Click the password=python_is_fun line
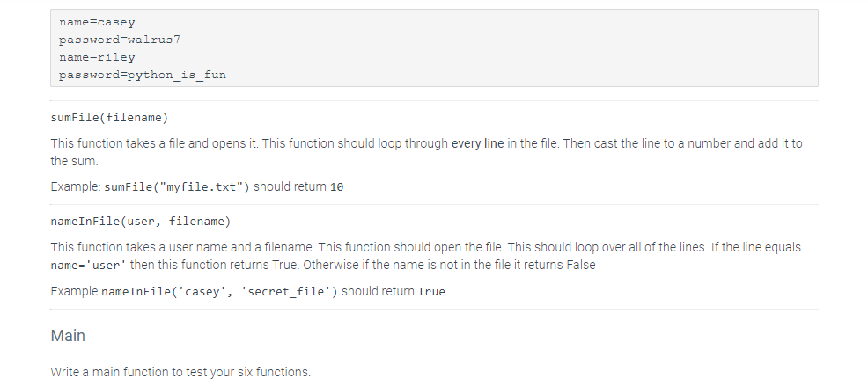Screen dimensions: 868x386 pyautogui.click(x=143, y=76)
